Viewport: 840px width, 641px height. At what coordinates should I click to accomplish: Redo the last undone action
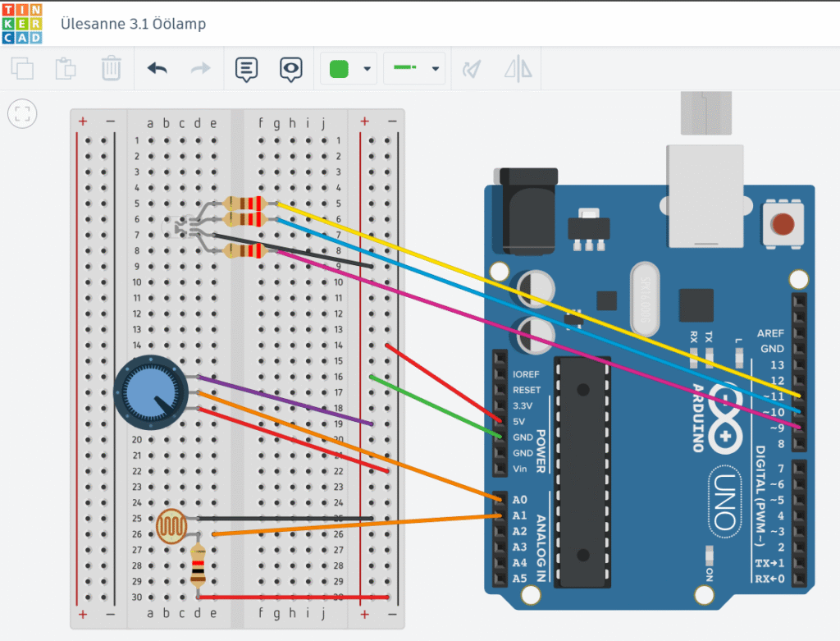(201, 69)
